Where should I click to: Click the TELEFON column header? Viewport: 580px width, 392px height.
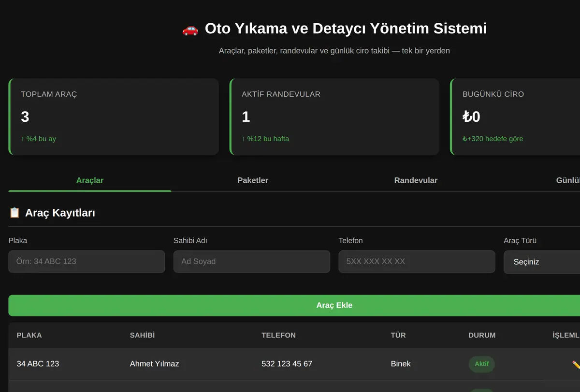click(x=278, y=335)
